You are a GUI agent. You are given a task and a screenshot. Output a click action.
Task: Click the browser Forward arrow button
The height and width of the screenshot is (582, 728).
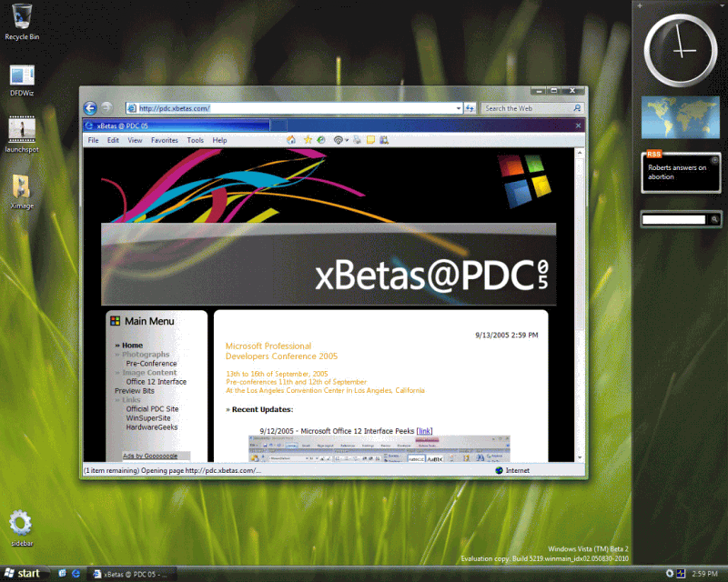pos(106,107)
